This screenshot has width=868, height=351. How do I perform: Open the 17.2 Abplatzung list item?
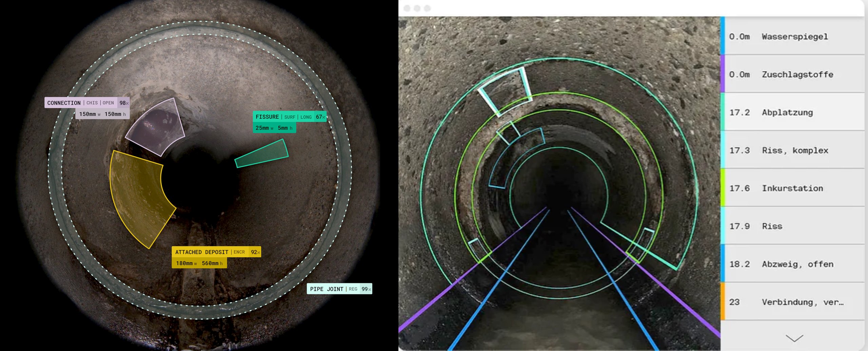pos(794,112)
